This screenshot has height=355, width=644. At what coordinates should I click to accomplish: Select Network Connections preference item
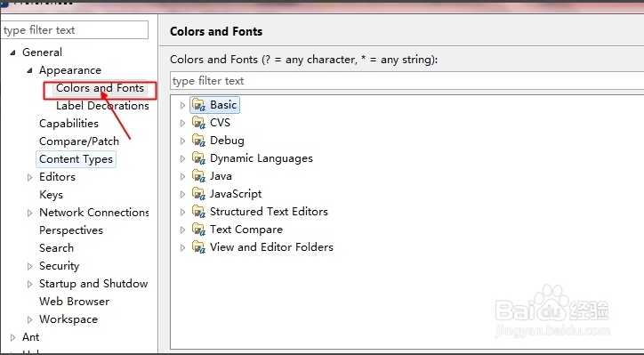94,213
